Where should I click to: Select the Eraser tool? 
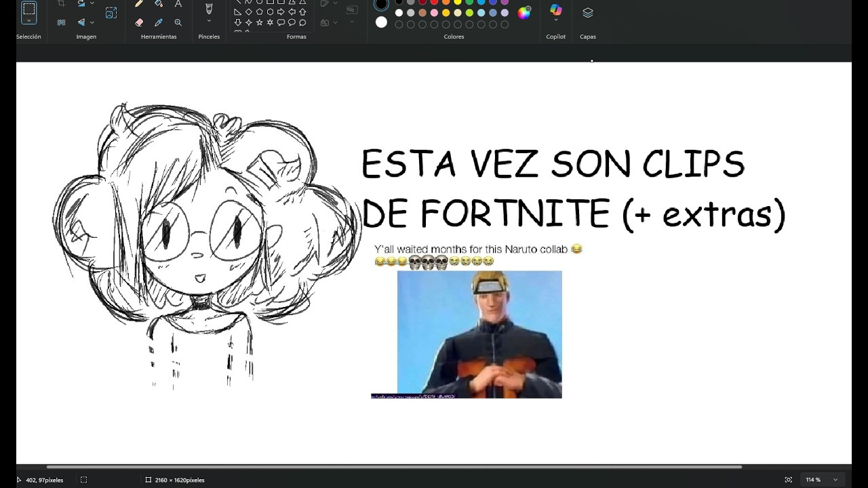click(x=139, y=22)
